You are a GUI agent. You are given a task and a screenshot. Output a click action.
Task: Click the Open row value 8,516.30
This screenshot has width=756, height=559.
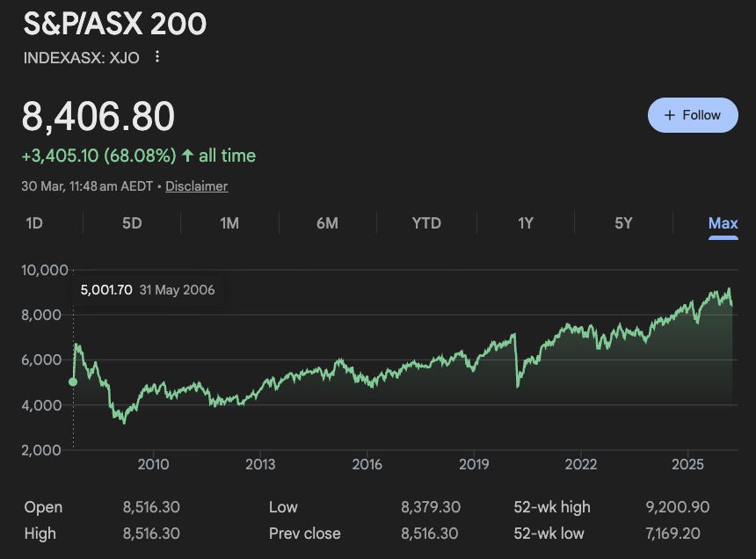click(x=151, y=507)
